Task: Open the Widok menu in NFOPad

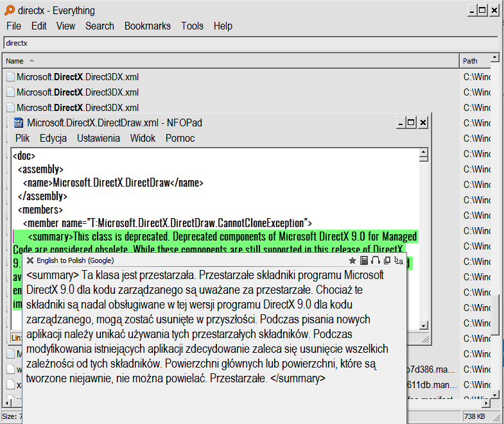Action: click(x=143, y=138)
